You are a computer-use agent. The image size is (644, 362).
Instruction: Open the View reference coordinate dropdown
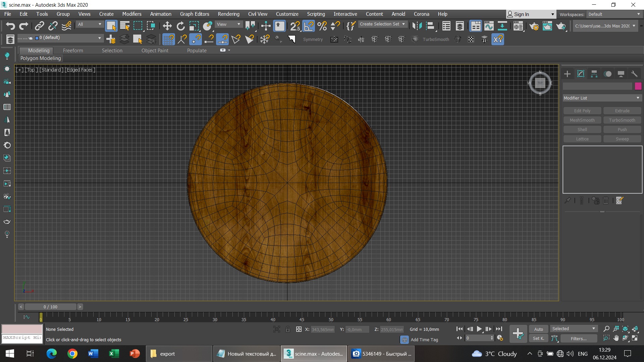229,24
